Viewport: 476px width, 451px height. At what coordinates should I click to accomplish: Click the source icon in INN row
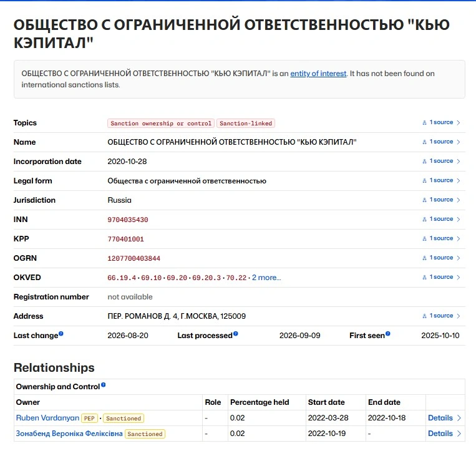(x=424, y=219)
